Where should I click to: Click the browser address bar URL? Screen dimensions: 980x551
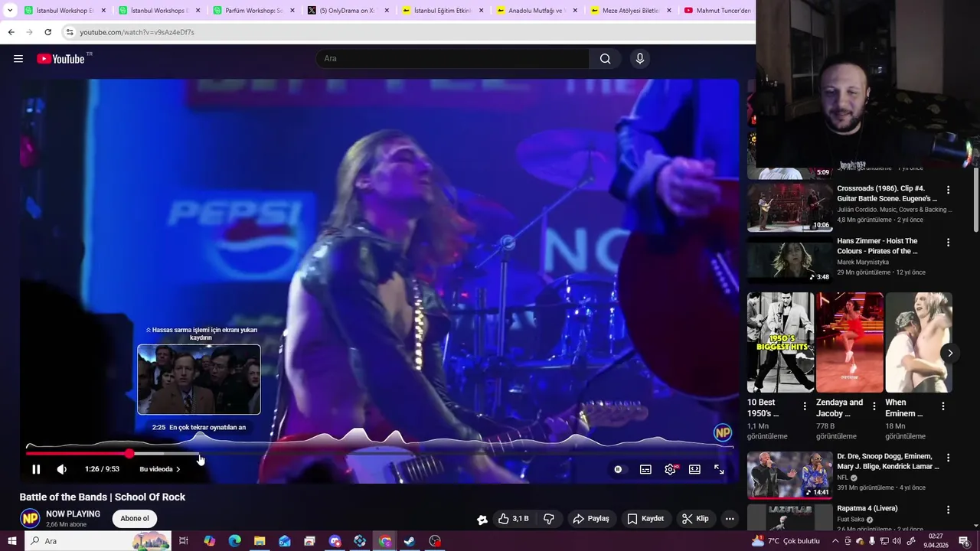(137, 32)
